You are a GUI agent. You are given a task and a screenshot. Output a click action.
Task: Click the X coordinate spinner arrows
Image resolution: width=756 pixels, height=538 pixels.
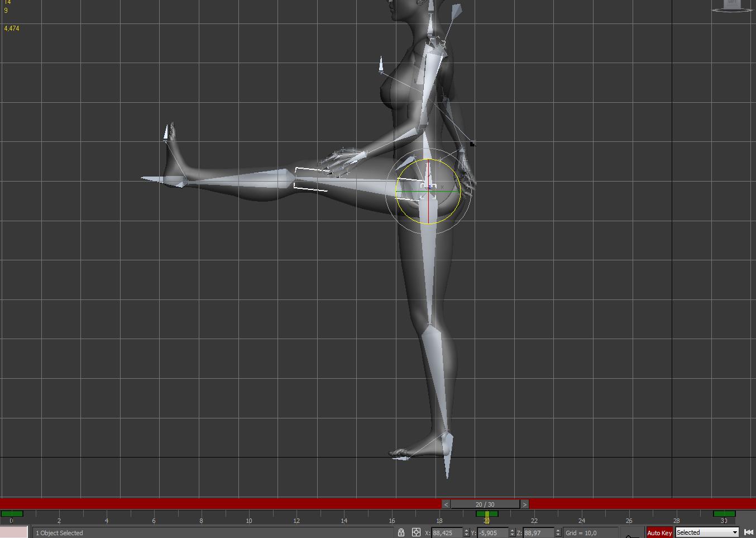click(x=466, y=532)
